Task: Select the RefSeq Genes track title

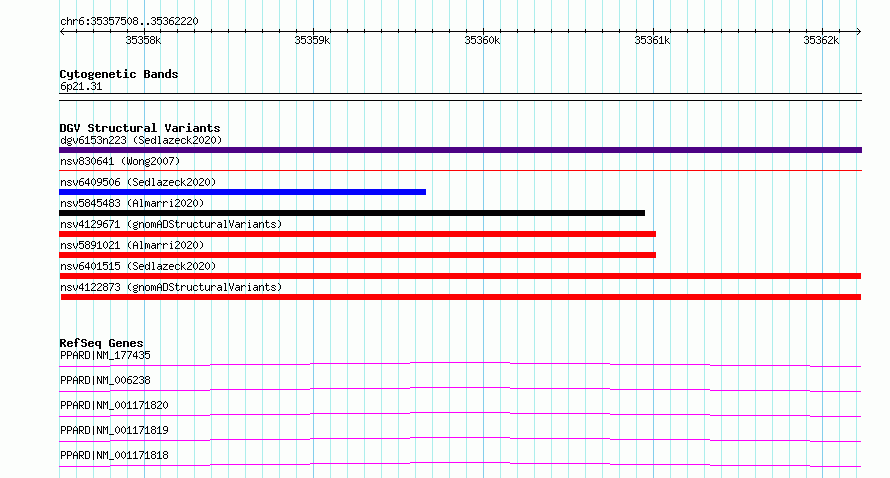Action: (x=101, y=343)
